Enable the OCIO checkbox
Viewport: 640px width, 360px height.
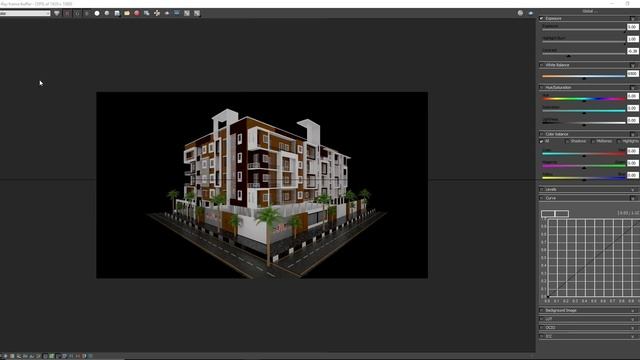[x=542, y=327]
